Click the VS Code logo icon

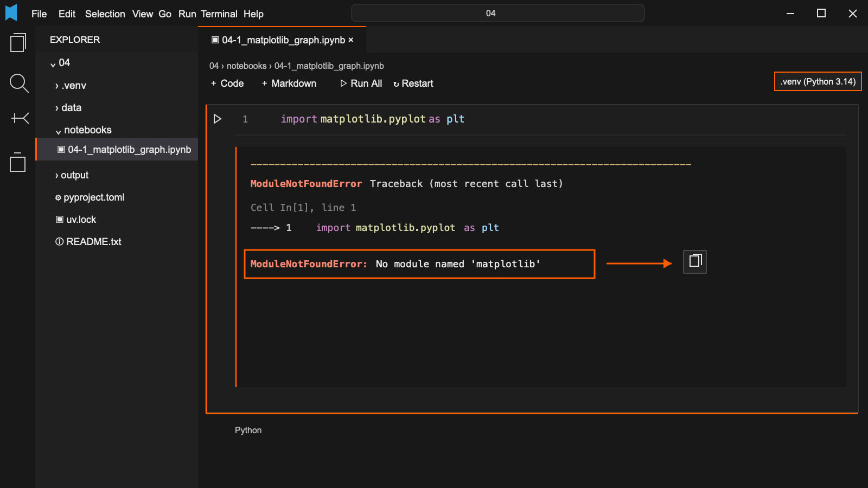coord(11,12)
